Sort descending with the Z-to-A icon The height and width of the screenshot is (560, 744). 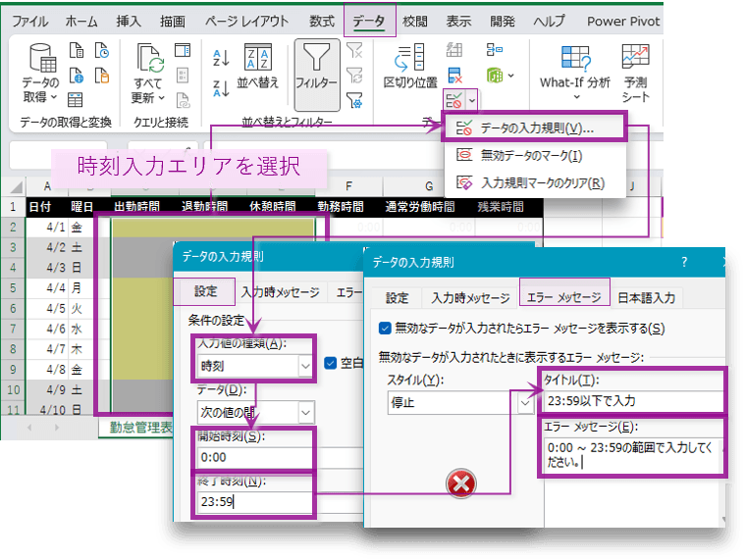(x=221, y=88)
